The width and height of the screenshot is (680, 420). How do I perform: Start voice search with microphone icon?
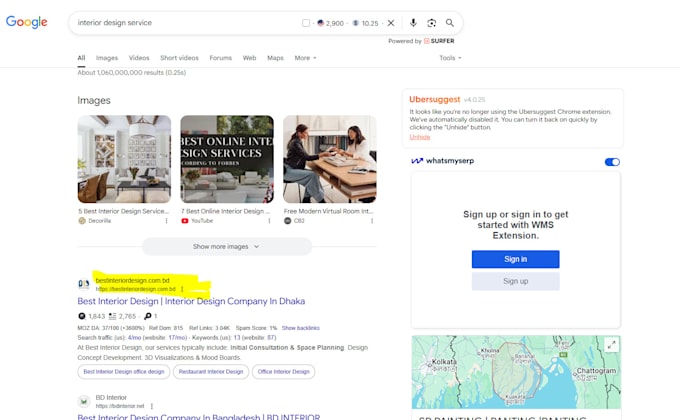coord(413,23)
